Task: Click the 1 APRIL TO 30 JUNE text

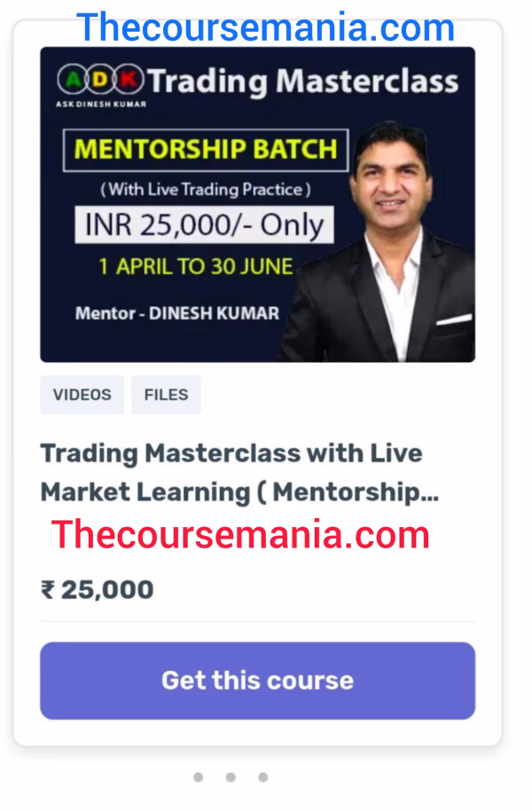Action: pyautogui.click(x=196, y=267)
